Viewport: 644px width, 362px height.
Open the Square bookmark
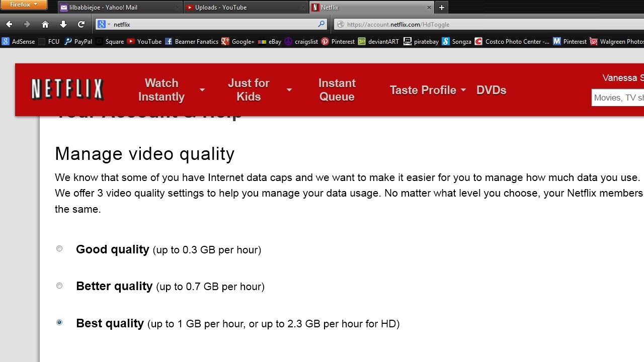pyautogui.click(x=110, y=42)
